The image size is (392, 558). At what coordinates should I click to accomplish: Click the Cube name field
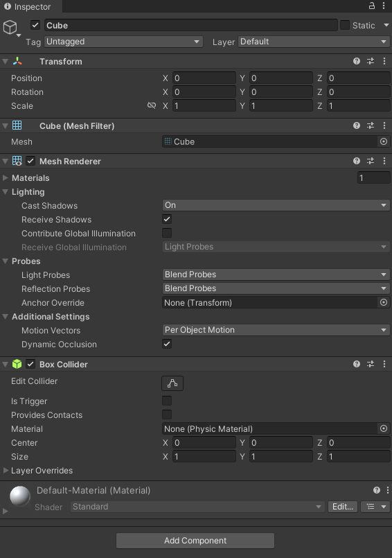[x=191, y=25]
